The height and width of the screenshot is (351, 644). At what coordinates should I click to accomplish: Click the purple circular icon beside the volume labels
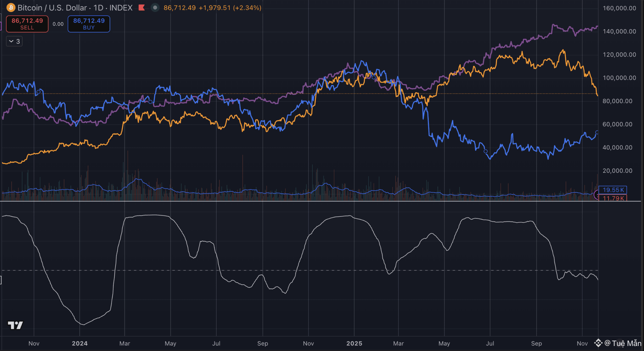click(x=597, y=195)
